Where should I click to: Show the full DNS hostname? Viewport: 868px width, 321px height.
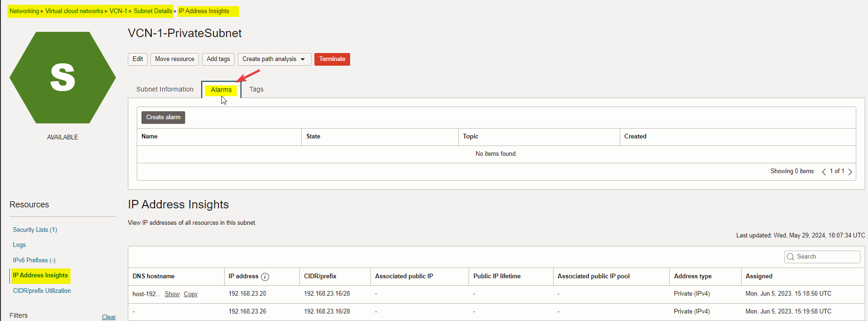pos(172,294)
